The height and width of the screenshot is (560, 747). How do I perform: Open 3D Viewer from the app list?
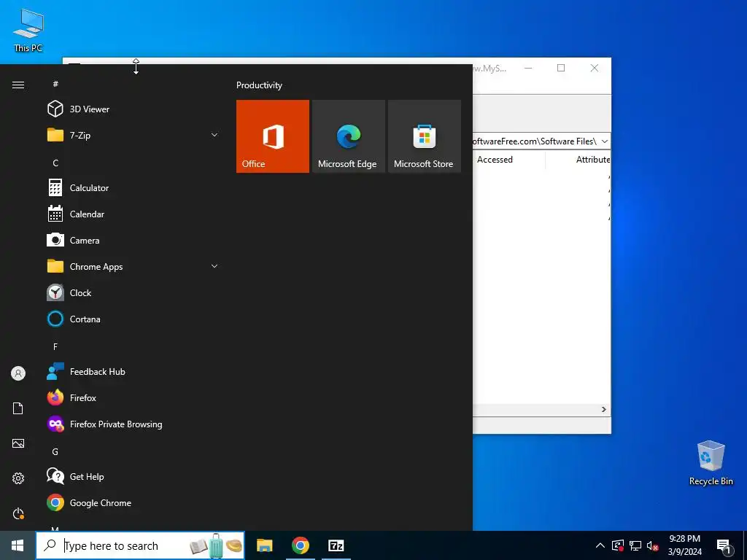pyautogui.click(x=133, y=109)
